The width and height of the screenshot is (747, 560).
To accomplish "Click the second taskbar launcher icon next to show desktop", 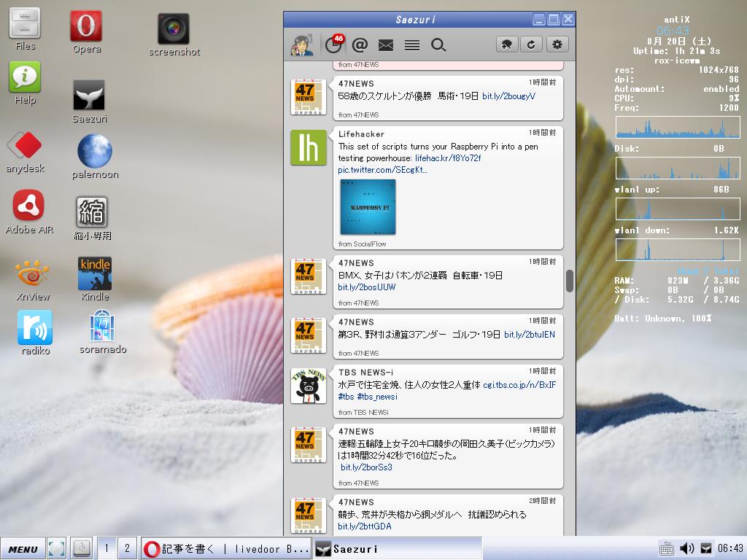I will [x=82, y=548].
